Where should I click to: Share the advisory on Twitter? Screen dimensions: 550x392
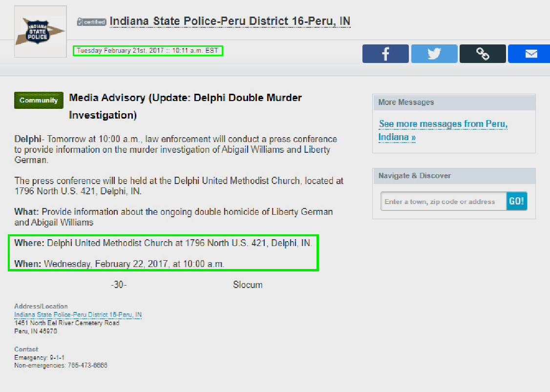click(x=434, y=53)
